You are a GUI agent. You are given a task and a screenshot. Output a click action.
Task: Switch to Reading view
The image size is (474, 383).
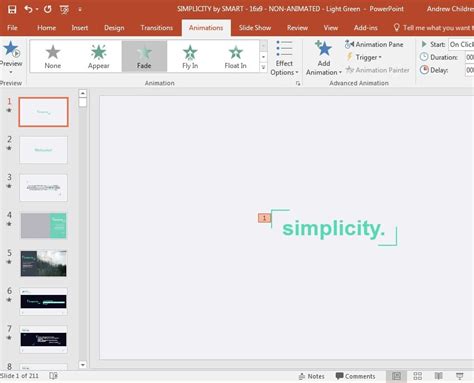tap(439, 376)
